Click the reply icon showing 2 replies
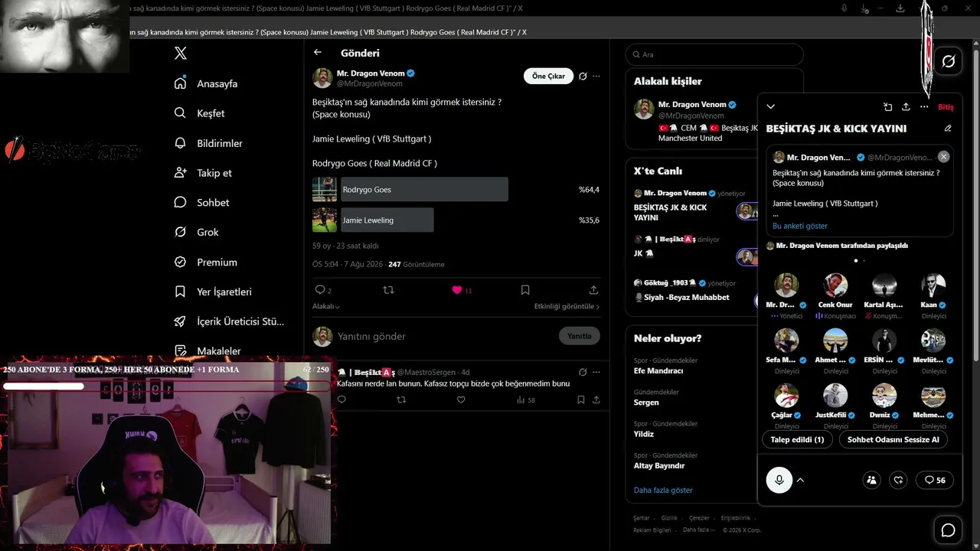Viewport: 980px width, 551px height. click(323, 290)
